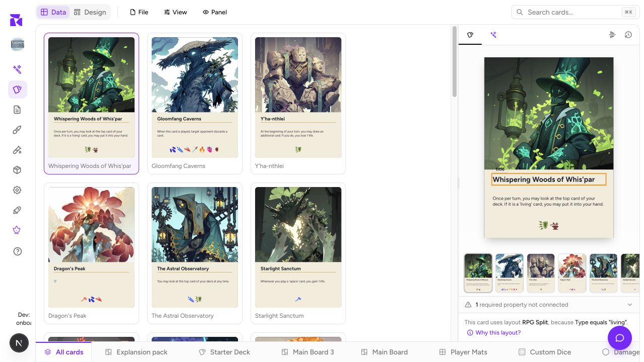Click the panel divider handle beside the preview
The image size is (644, 362).
pyautogui.click(x=458, y=183)
